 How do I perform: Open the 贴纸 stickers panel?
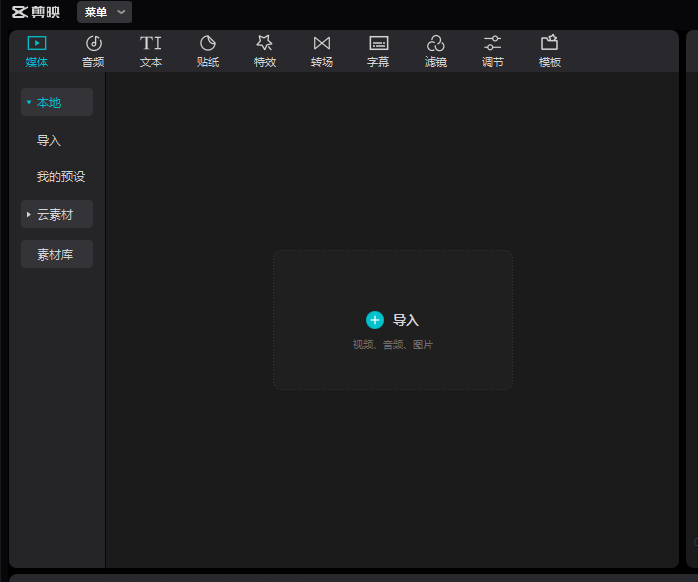[x=208, y=43]
